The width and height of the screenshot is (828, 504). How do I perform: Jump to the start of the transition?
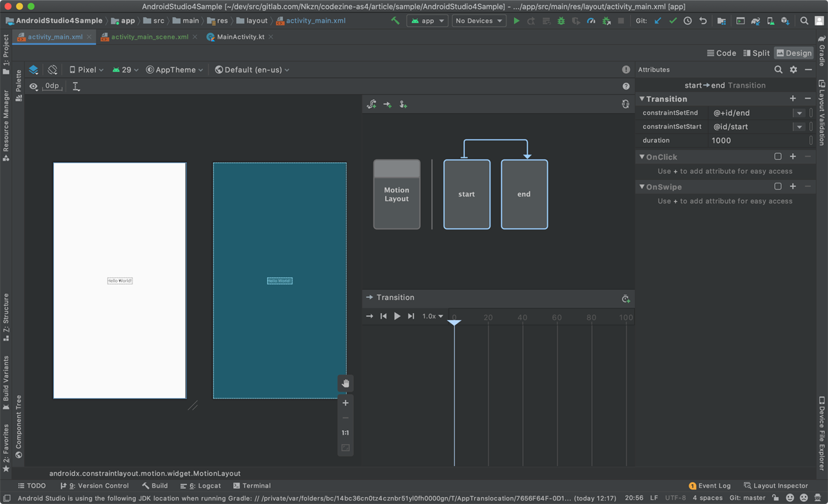(x=384, y=316)
